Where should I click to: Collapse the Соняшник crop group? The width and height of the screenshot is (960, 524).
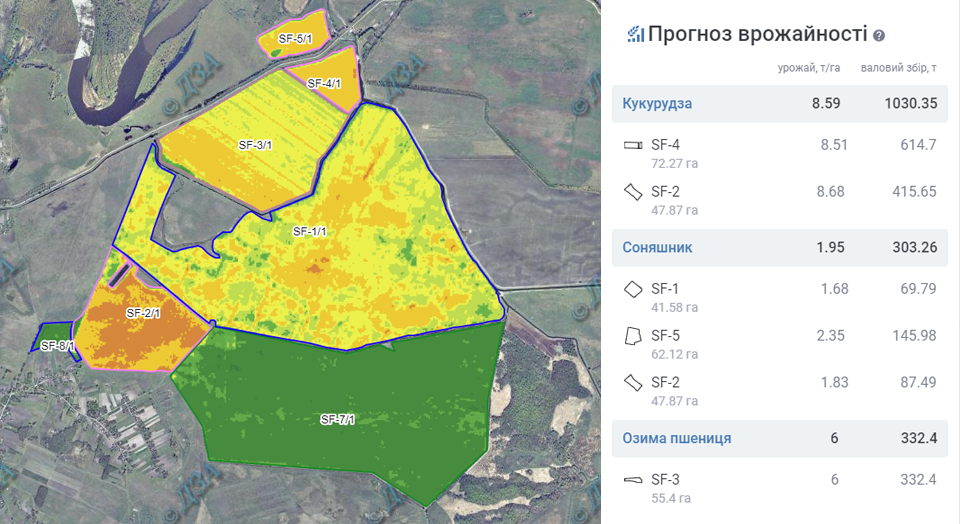(657, 247)
